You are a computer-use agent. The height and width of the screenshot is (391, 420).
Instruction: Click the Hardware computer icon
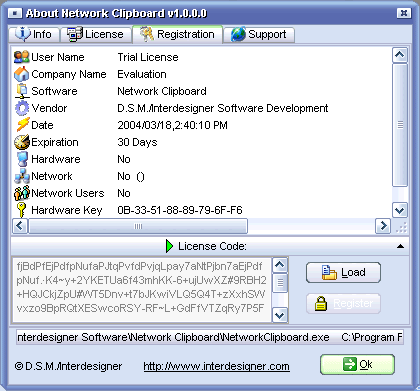(x=22, y=159)
